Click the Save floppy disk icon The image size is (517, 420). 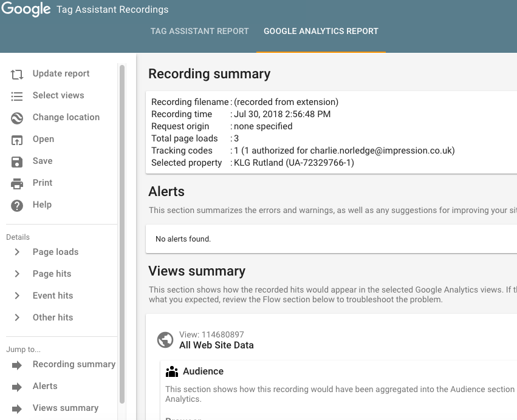(x=17, y=161)
